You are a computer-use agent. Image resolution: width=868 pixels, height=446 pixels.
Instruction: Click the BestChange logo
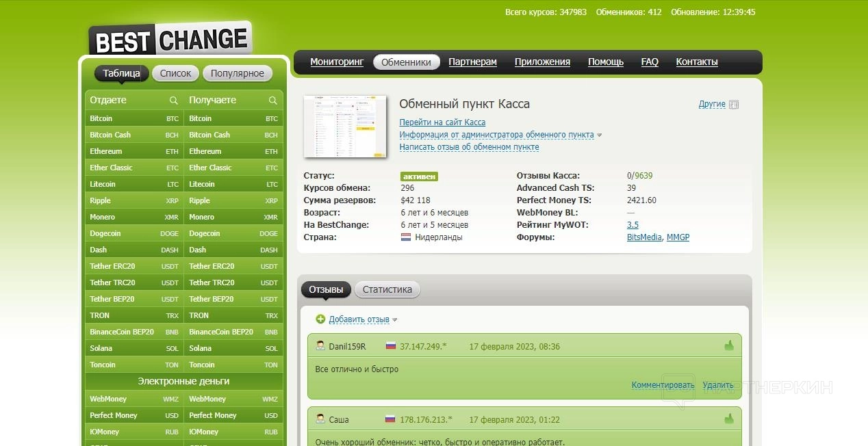click(170, 39)
